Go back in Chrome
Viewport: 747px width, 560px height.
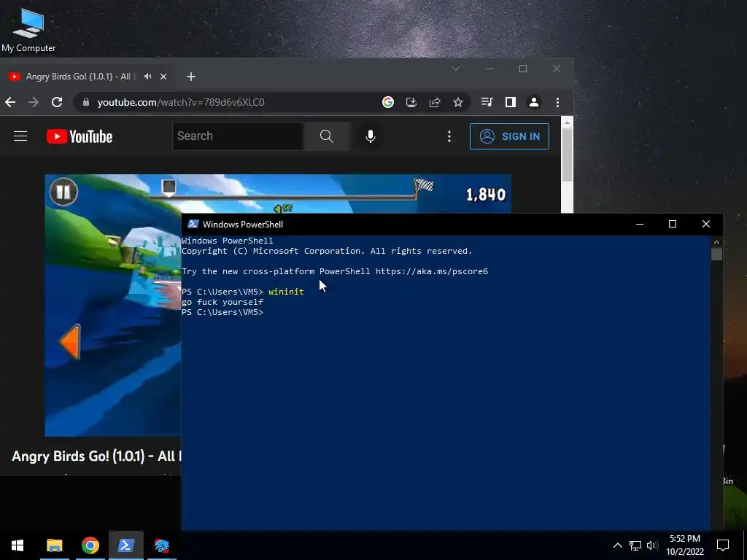10,102
